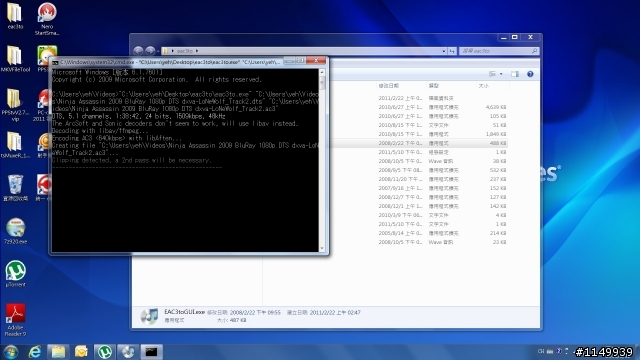Switch to the µTorrent taskbar button
Screen dimensions: 640x360
click(x=104, y=352)
